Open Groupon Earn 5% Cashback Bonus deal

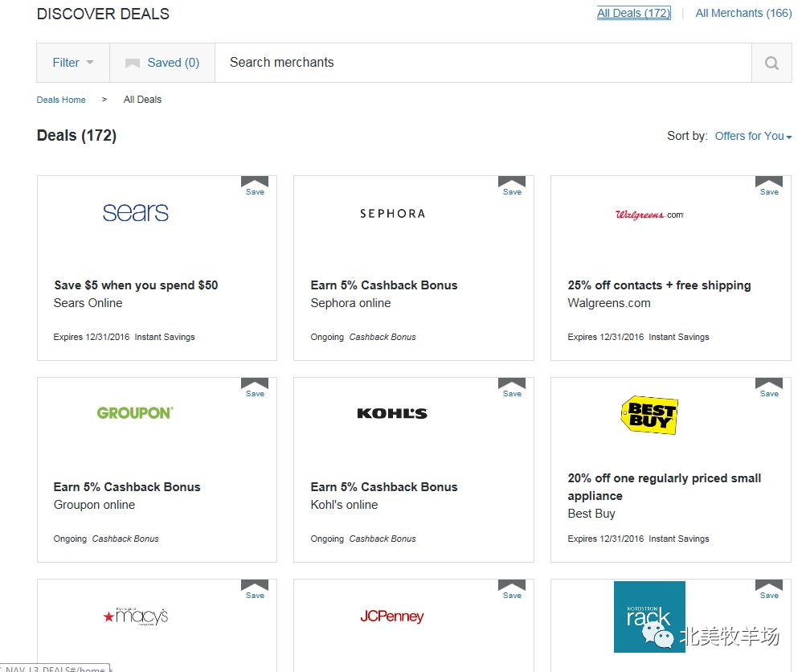point(127,487)
